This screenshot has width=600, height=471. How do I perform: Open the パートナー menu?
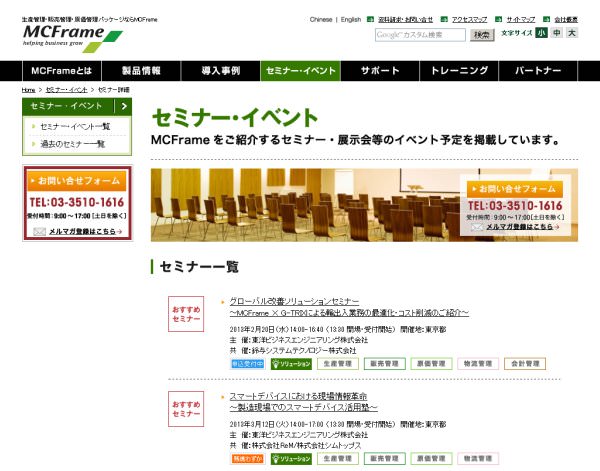[x=538, y=71]
